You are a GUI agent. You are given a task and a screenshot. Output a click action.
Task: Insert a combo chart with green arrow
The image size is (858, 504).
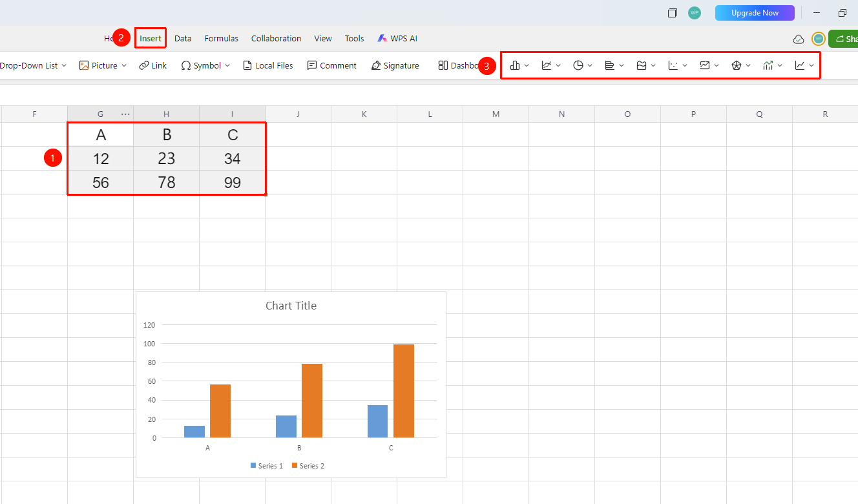pos(768,65)
